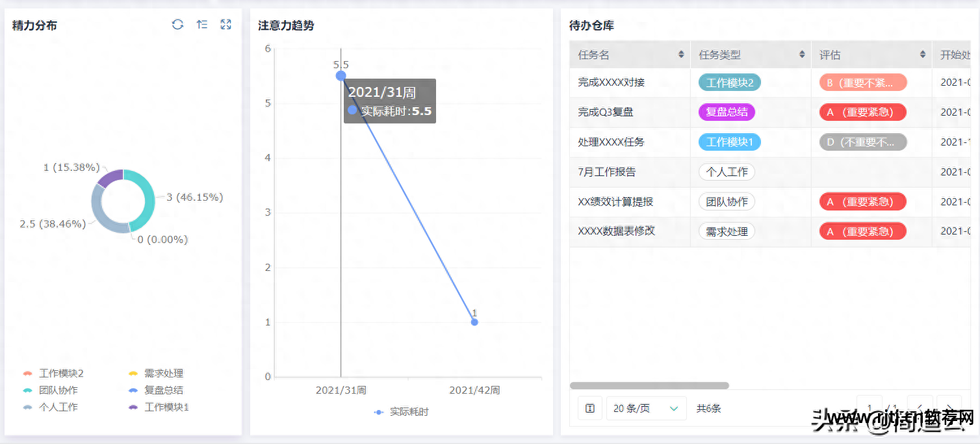Image resolution: width=980 pixels, height=447 pixels.
Task: Open the 20 条/页 page size dropdown
Action: (646, 407)
